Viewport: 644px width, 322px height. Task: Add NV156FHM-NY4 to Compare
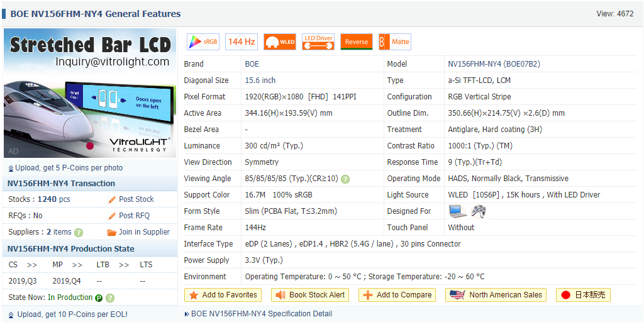click(x=397, y=295)
